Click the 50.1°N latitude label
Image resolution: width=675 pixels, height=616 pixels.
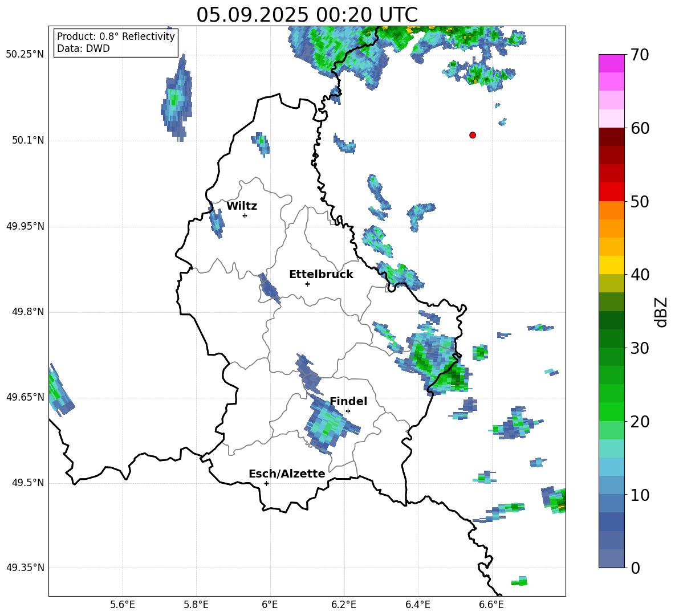(x=27, y=141)
